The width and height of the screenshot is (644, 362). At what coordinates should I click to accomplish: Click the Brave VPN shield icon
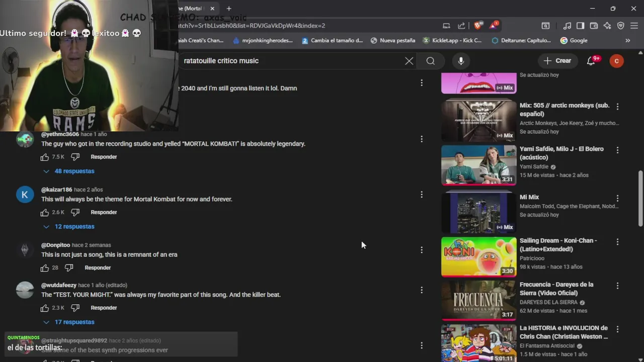tap(620, 26)
